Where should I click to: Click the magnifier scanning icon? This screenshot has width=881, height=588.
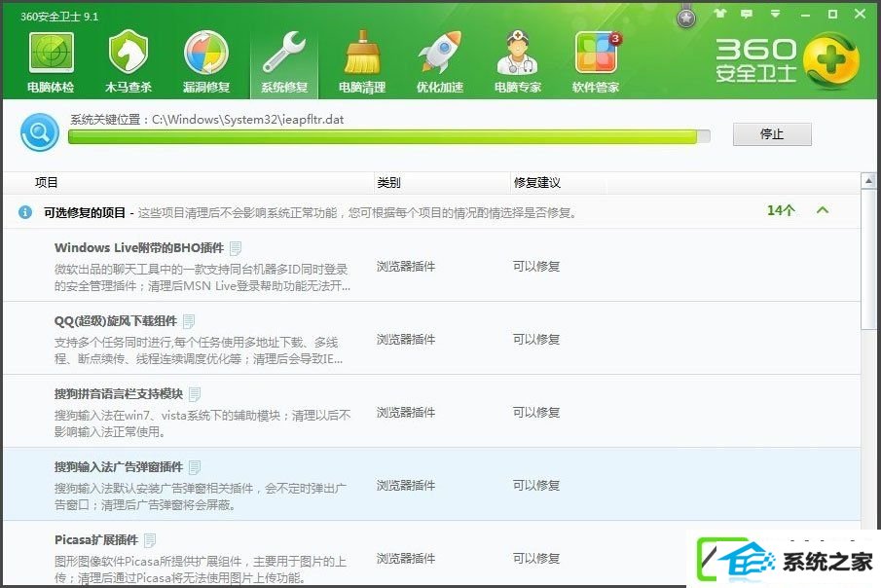(x=39, y=132)
